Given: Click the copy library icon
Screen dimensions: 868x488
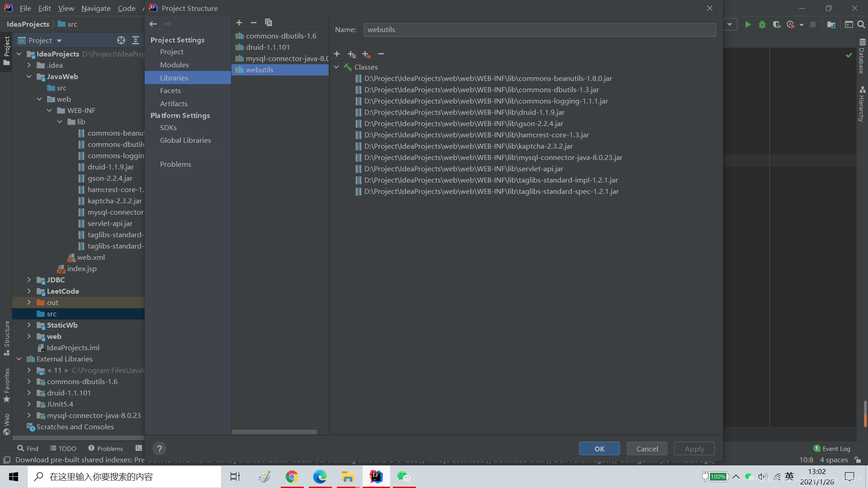Looking at the screenshot, I should [x=269, y=23].
